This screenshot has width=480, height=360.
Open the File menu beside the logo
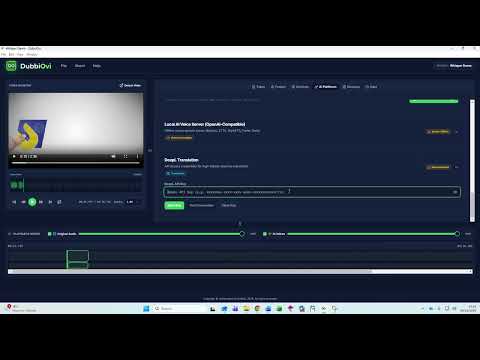tap(64, 66)
